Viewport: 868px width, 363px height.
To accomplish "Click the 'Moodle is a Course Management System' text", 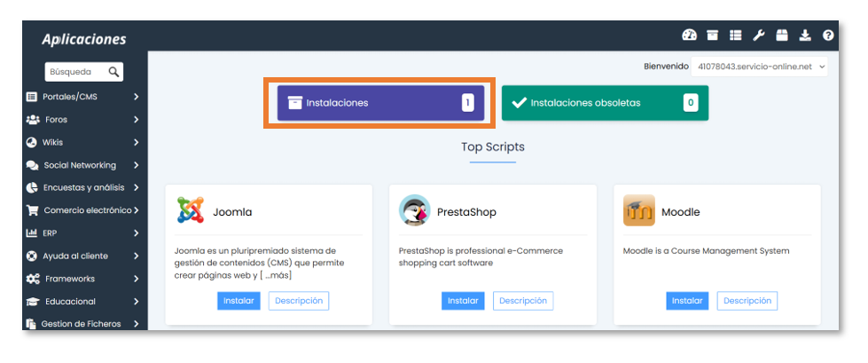I will click(x=707, y=251).
